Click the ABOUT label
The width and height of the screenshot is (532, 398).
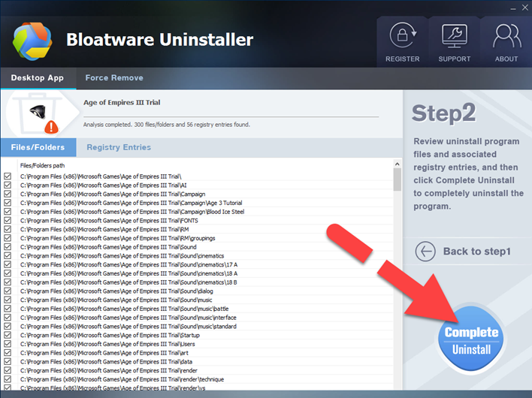[506, 59]
